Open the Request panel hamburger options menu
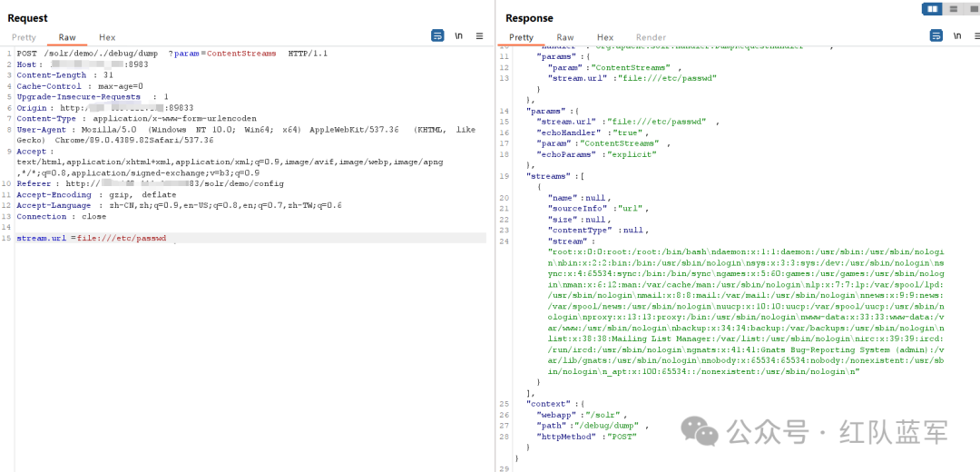The width and height of the screenshot is (980, 472). (479, 36)
